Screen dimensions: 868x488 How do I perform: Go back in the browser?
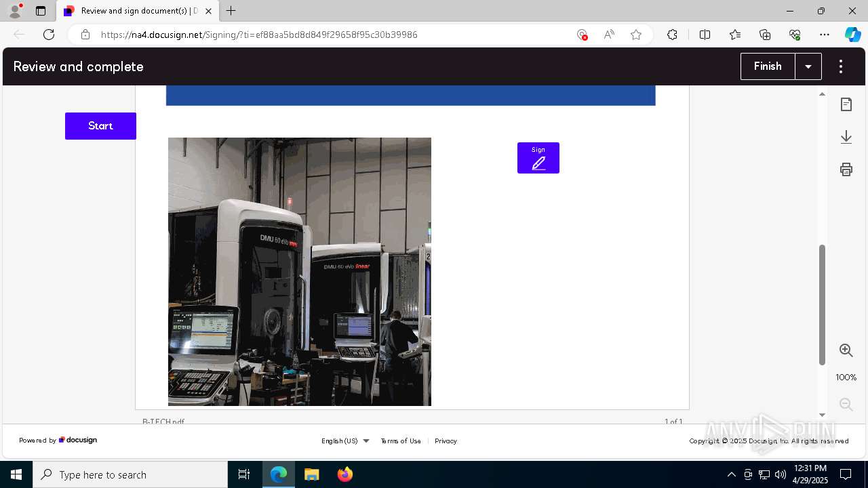pos(19,35)
